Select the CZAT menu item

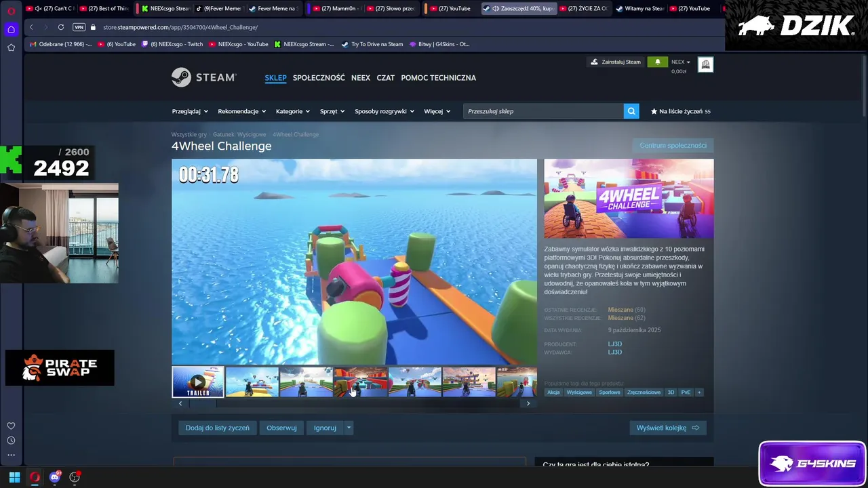(x=385, y=78)
